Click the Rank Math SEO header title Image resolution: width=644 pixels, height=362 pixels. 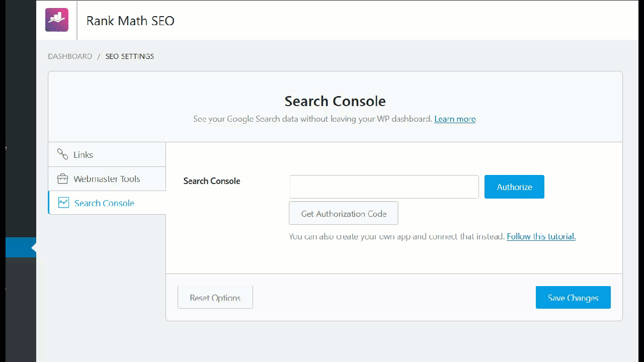130,21
